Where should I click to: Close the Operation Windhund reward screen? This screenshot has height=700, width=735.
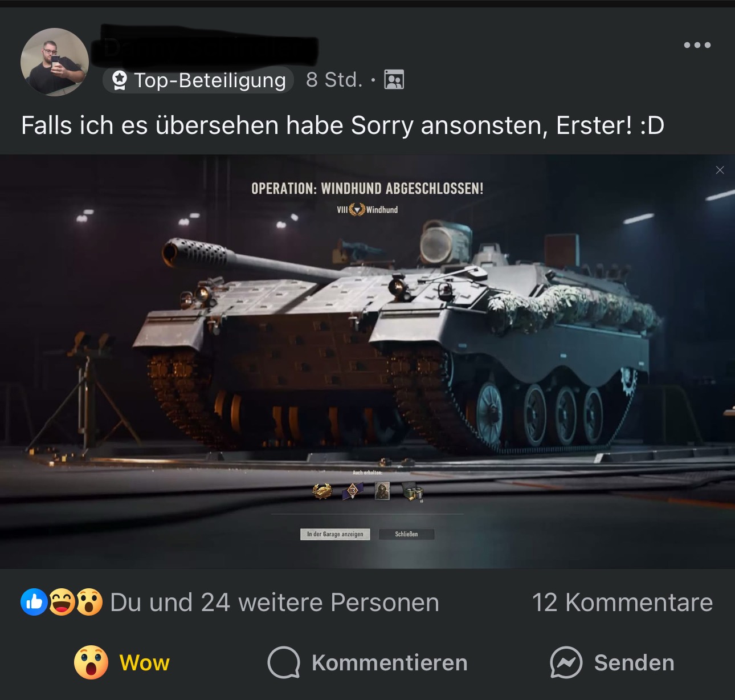pos(720,170)
